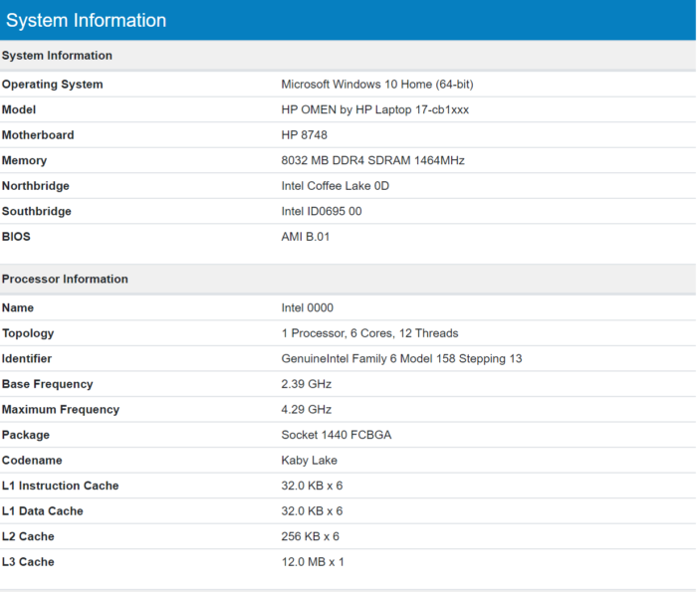Click the "BIOS" row label
Image resolution: width=700 pixels, height=592 pixels.
point(16,237)
